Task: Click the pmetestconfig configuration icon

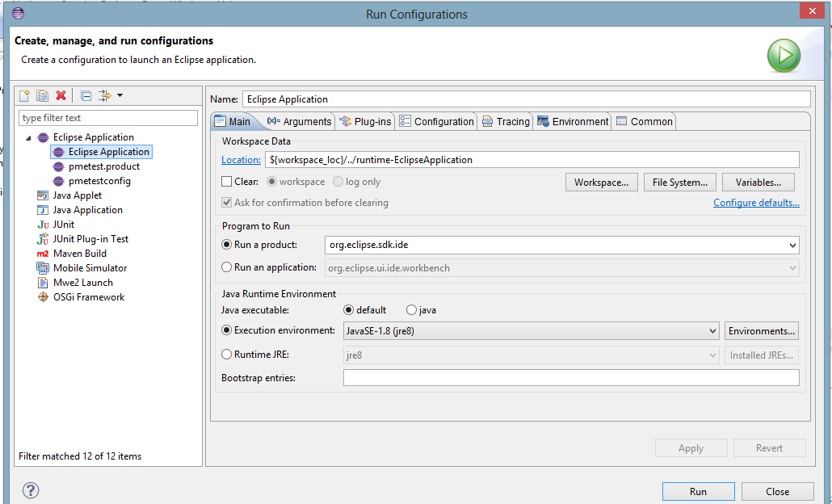Action: click(58, 182)
